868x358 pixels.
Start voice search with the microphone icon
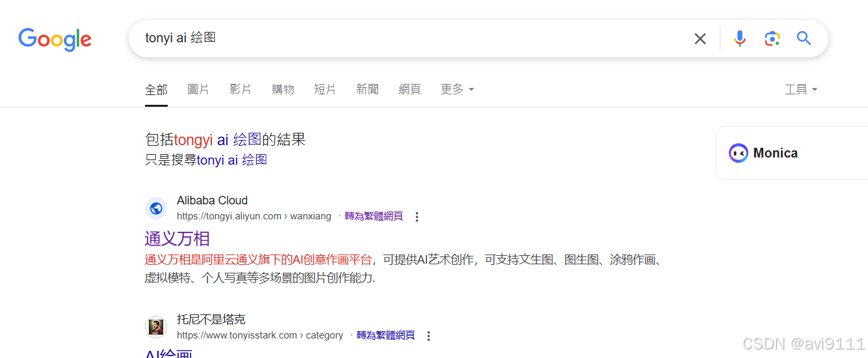[x=740, y=38]
